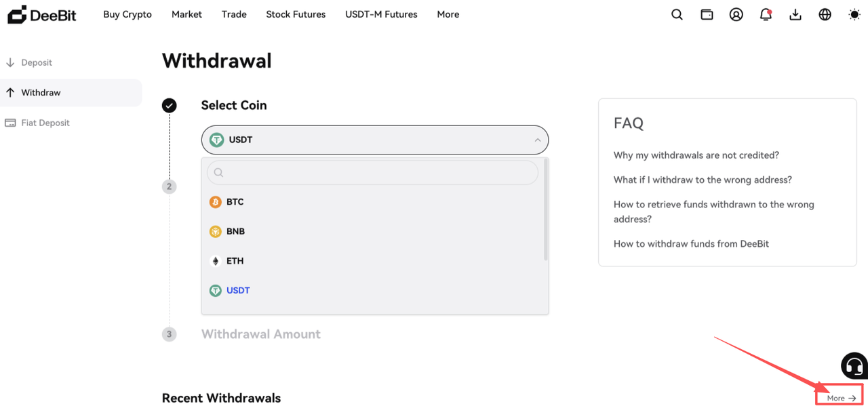Go to the DeeBit logo home
This screenshot has height=406, width=868.
point(42,14)
